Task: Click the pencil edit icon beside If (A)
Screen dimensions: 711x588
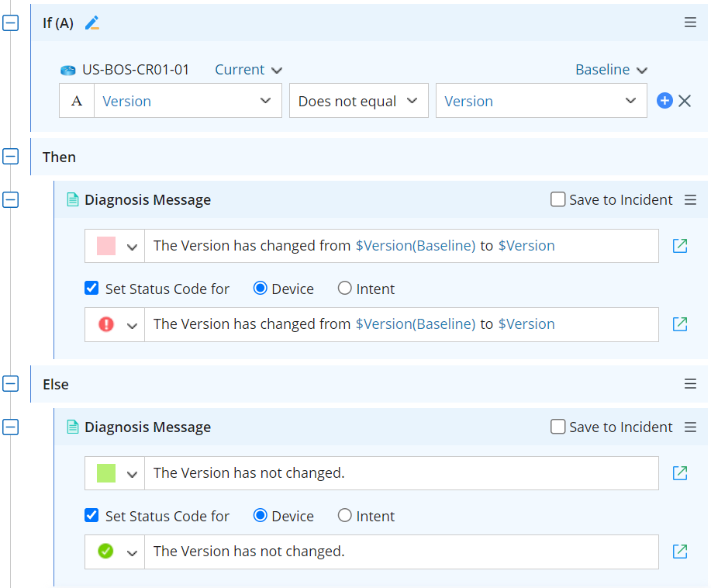Action: tap(92, 23)
